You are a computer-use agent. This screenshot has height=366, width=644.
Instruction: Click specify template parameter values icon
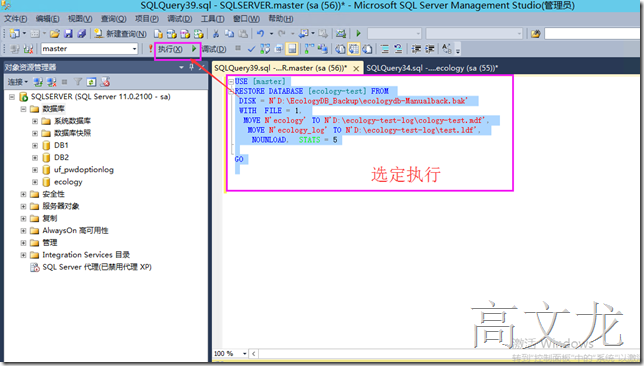447,49
